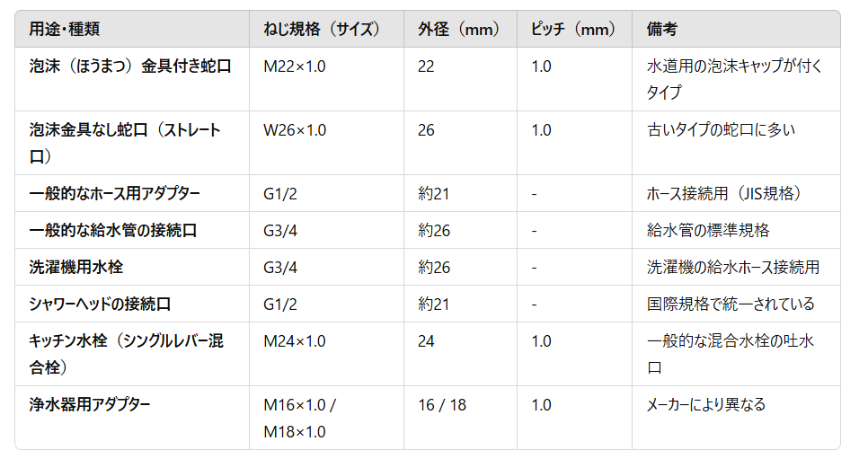Select the ピッチ（mm） header cell
The image size is (868, 459).
[x=571, y=29]
